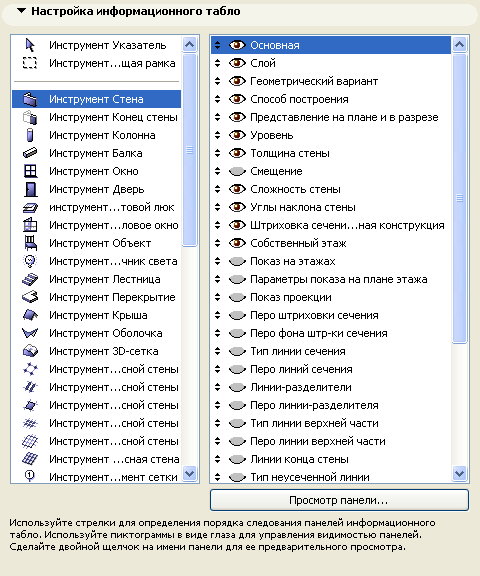Toggle visibility eye of Слой panel
The height and width of the screenshot is (576, 480).
coord(237,63)
